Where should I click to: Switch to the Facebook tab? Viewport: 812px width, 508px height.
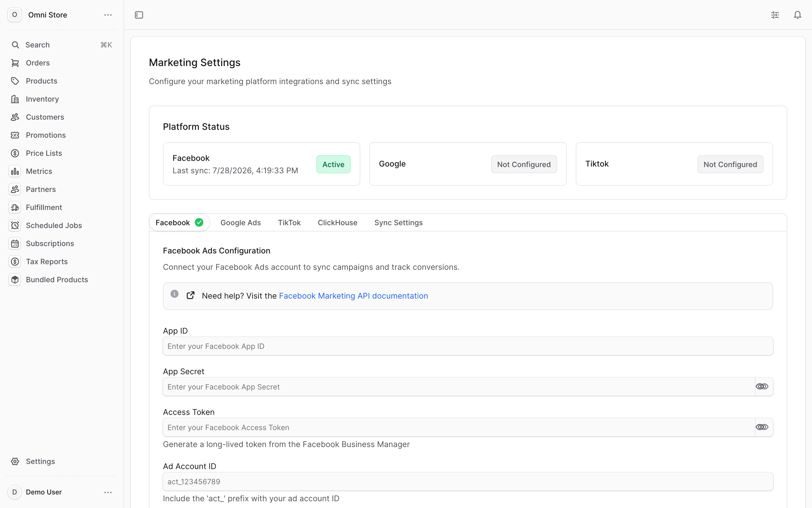[180, 222]
